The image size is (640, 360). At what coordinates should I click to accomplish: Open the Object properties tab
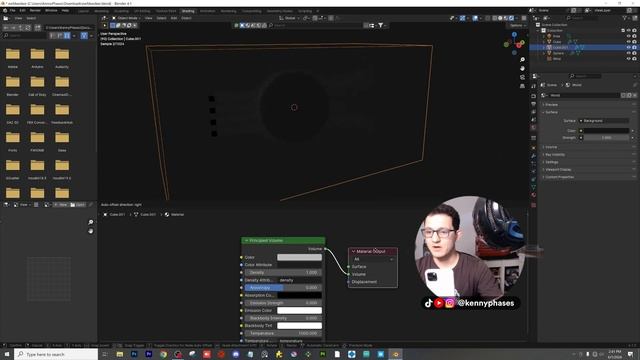(x=533, y=147)
